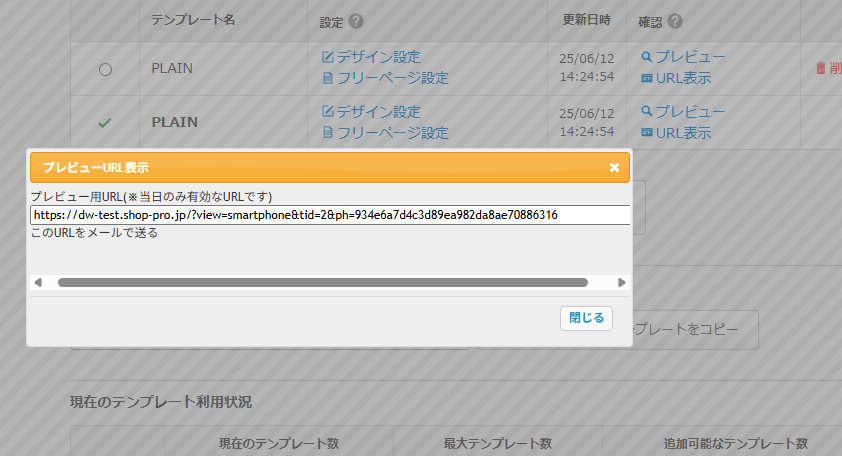This screenshot has height=456, width=842.
Task: Click the green checkmark of active PLAIN template
Action: [x=105, y=122]
